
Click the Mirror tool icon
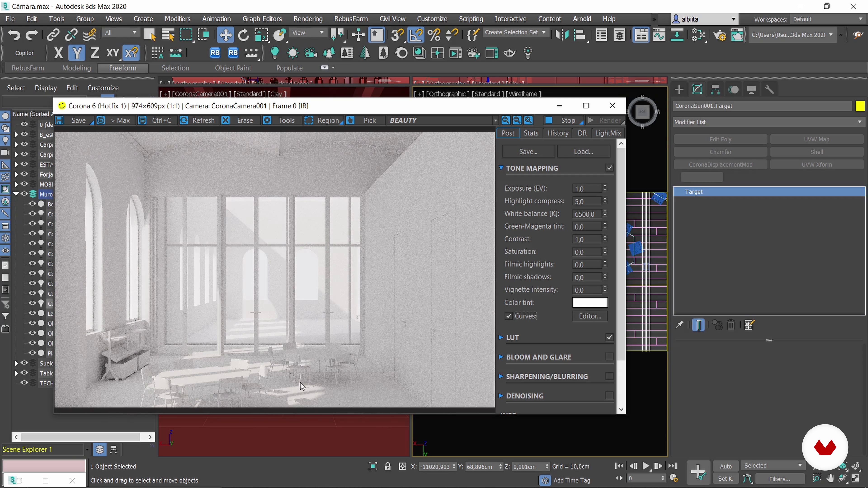562,35
